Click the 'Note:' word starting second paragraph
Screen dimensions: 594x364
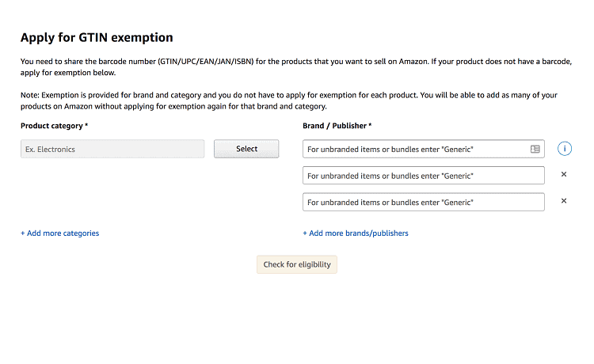30,95
